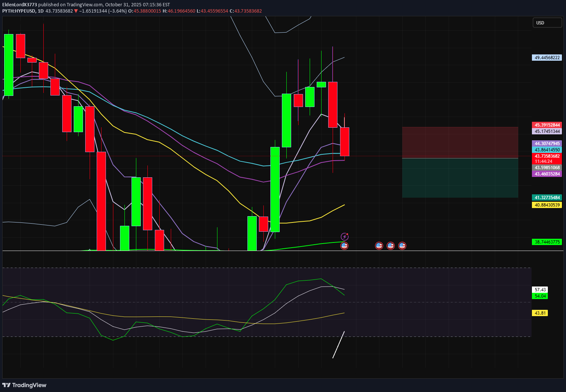The height and width of the screenshot is (392, 566).
Task: Select the green 38.74463775 price label
Action: [547, 242]
